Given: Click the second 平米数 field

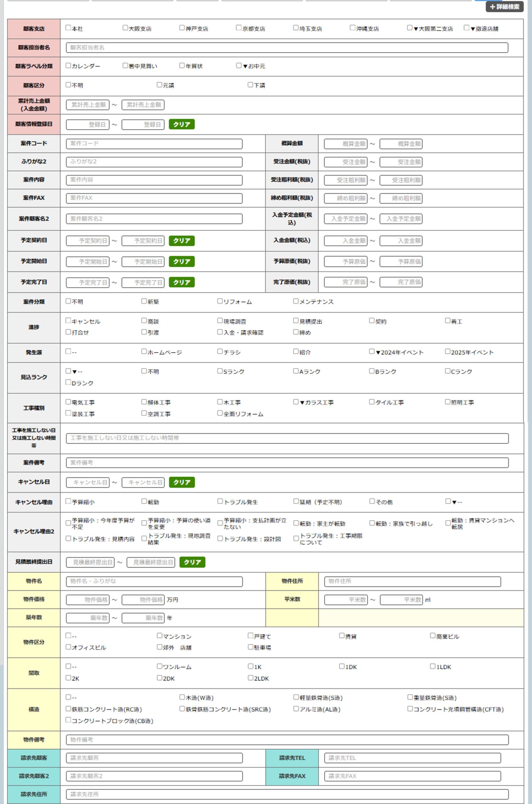Looking at the screenshot, I should (x=401, y=600).
